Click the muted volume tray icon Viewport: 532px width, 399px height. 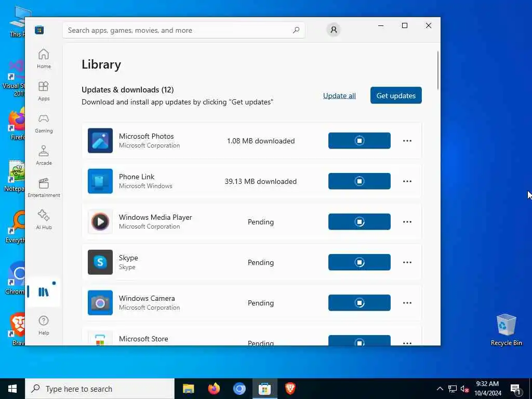coord(464,389)
